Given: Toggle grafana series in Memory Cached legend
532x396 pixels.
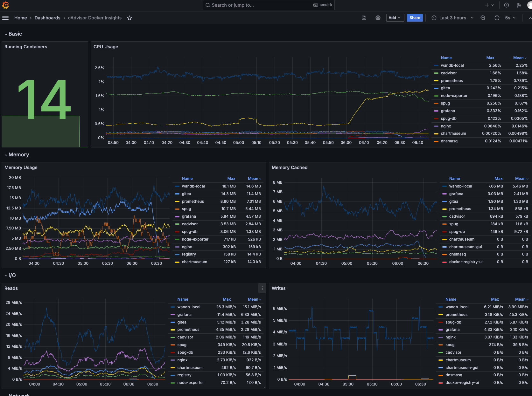Looking at the screenshot, I should (456, 194).
